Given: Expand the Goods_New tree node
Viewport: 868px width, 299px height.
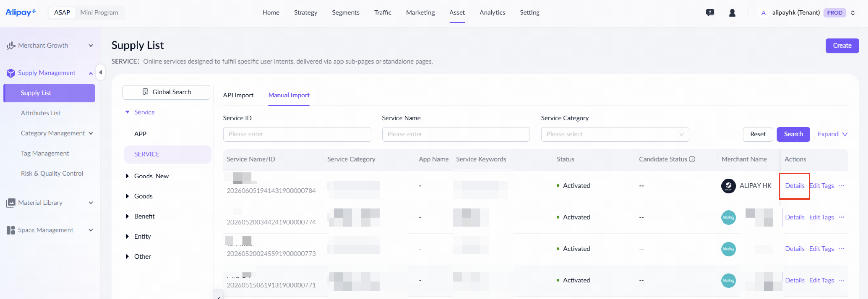Looking at the screenshot, I should (x=127, y=176).
